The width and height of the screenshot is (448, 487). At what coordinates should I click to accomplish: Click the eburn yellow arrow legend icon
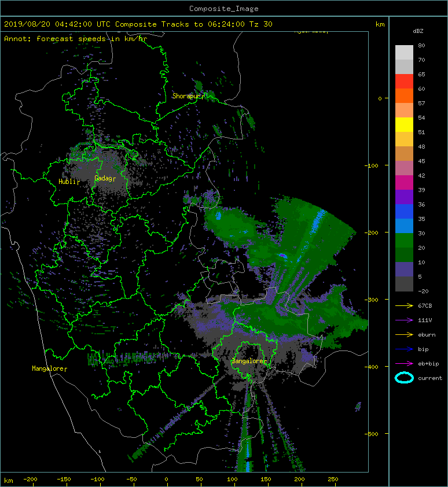[x=404, y=335]
